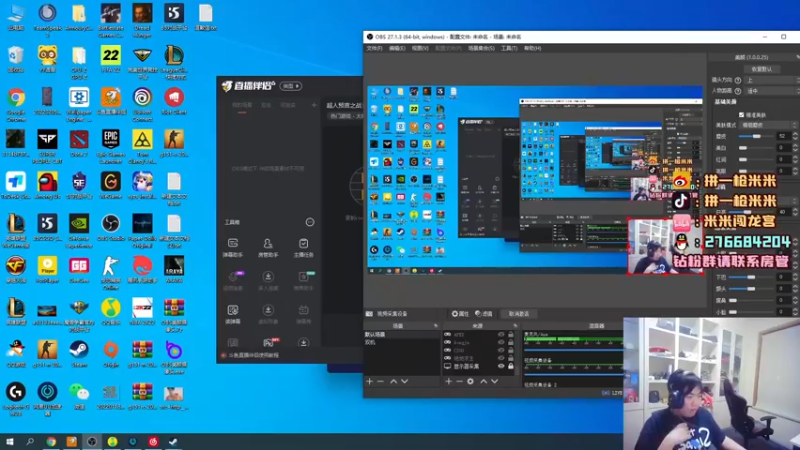Open 主播任务 tool in 直播伴侣
Image resolution: width=800 pixels, height=450 pixels.
[304, 247]
